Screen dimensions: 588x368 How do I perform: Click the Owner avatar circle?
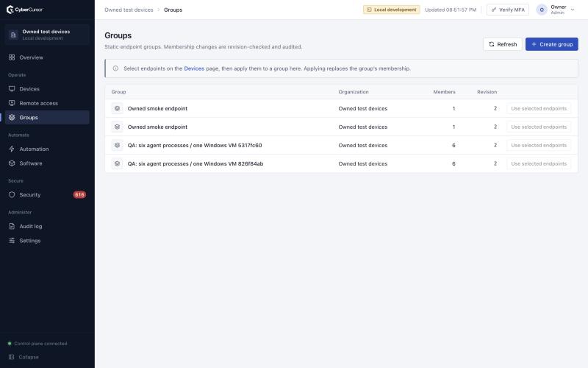tap(542, 10)
